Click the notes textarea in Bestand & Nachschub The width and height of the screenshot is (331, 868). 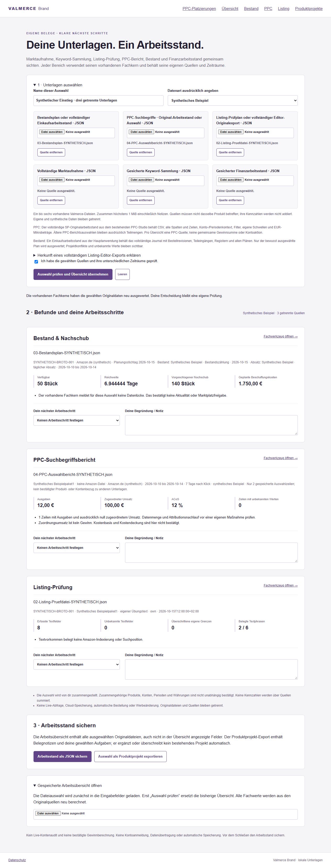click(x=211, y=425)
